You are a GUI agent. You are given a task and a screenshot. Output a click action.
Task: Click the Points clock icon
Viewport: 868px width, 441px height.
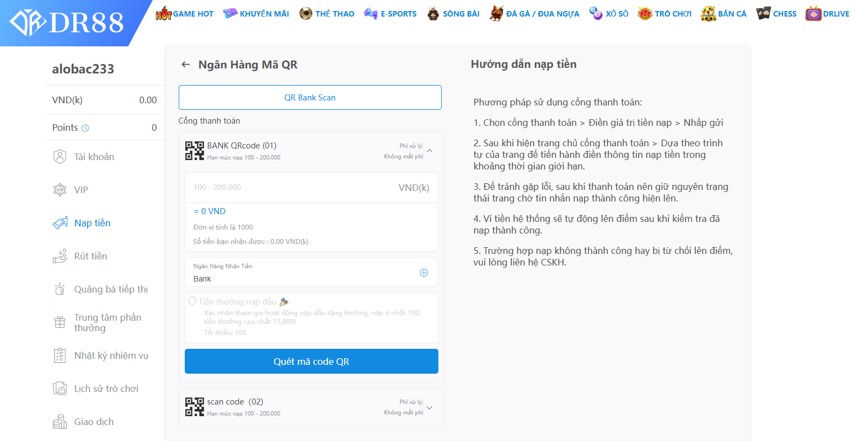coord(85,128)
